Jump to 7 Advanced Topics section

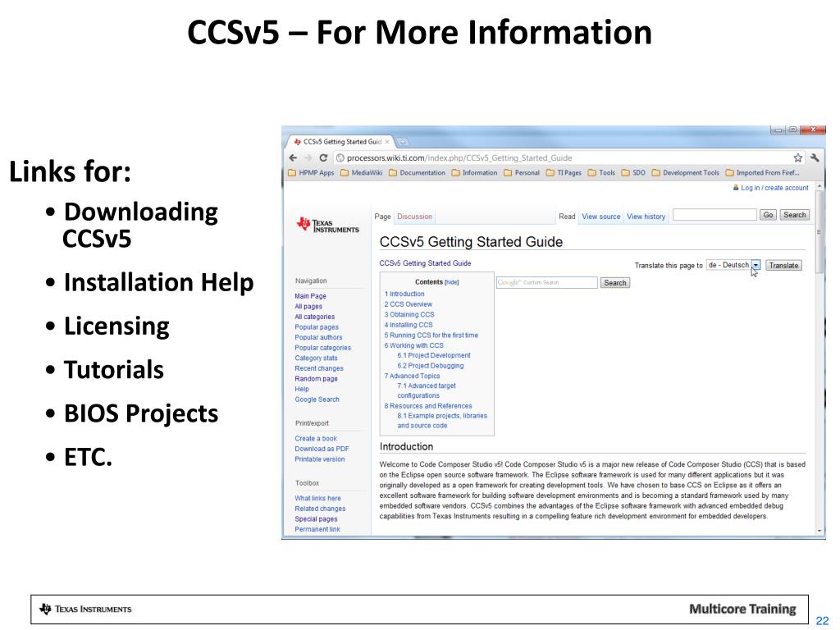pyautogui.click(x=412, y=376)
